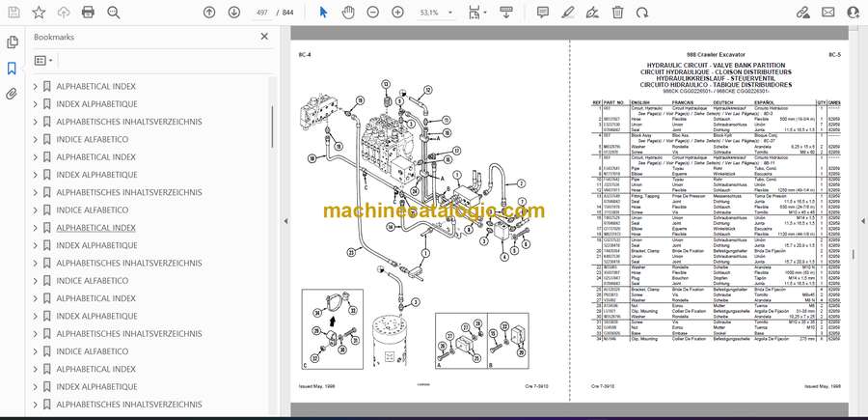Click the scrolling mode toolbar icon
Screen dimensions: 868x420
[506, 13]
